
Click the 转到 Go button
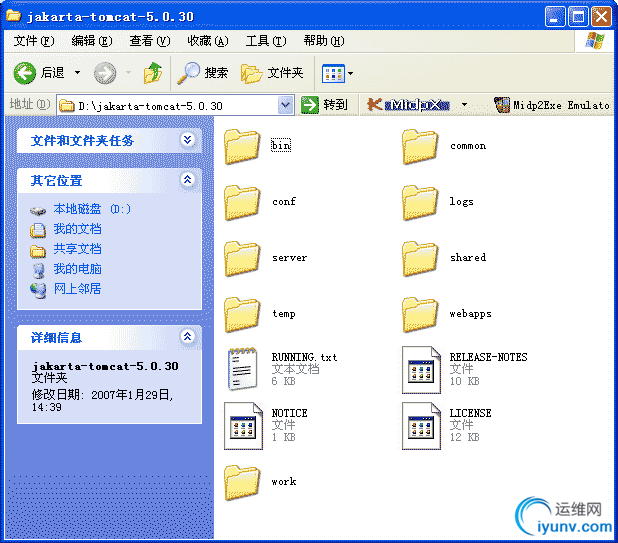pyautogui.click(x=324, y=105)
